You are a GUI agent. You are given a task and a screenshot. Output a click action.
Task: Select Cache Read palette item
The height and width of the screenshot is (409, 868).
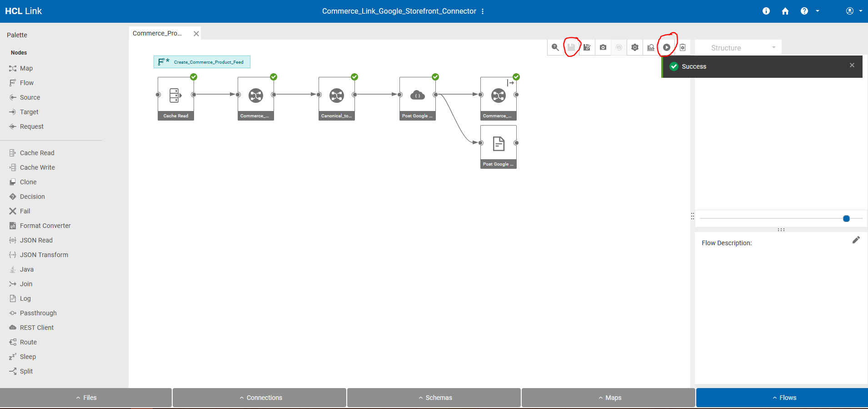pos(32,153)
